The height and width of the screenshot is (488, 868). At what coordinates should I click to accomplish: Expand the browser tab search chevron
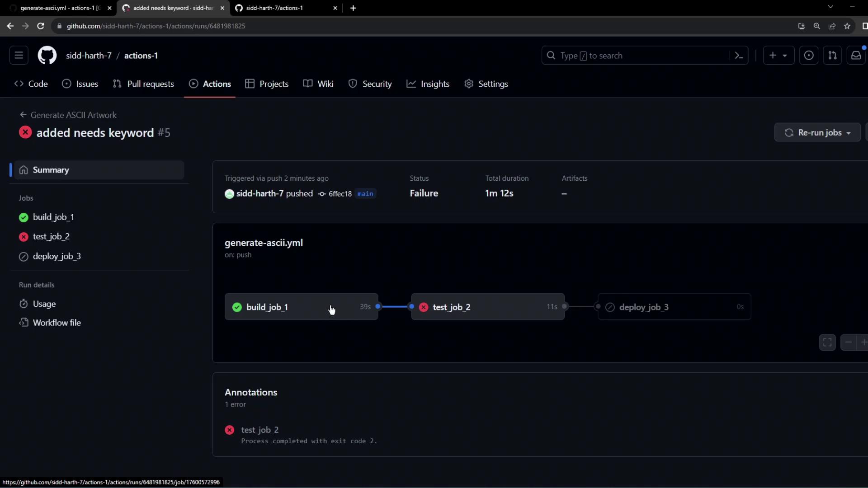point(830,7)
